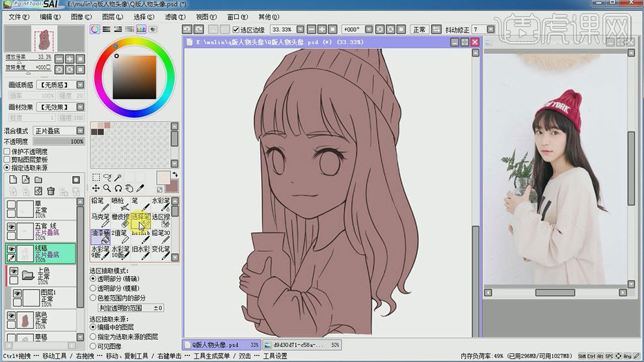Viewport: 644px width, 362px height.
Task: Choose the magic wand tool
Action: [118, 177]
